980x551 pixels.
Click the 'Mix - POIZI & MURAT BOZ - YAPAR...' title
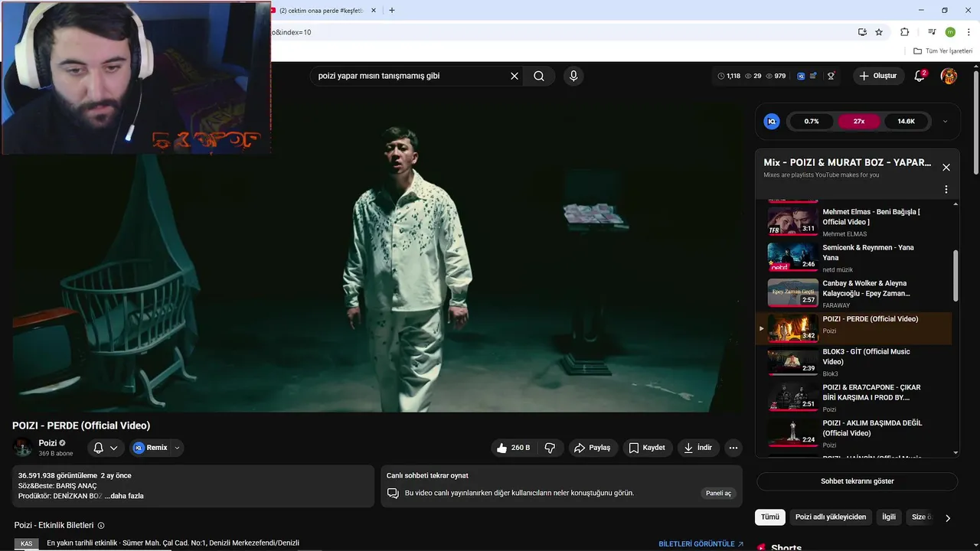click(x=848, y=162)
